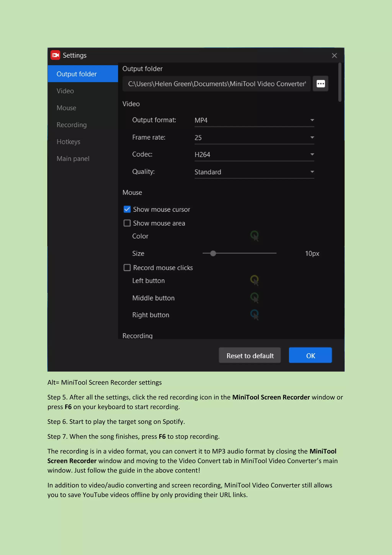Go to Recording settings in sidebar
Image resolution: width=392 pixels, height=555 pixels.
pyautogui.click(x=83, y=125)
